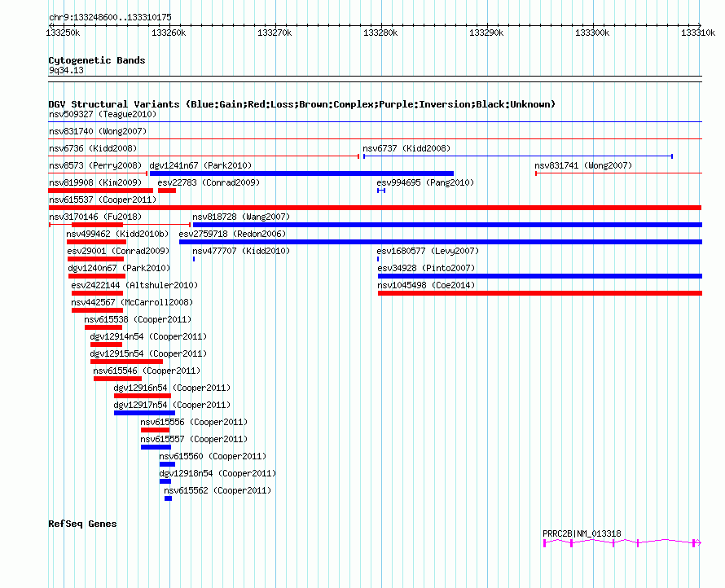Click the esv34928 (Pinto2007) label

[426, 268]
